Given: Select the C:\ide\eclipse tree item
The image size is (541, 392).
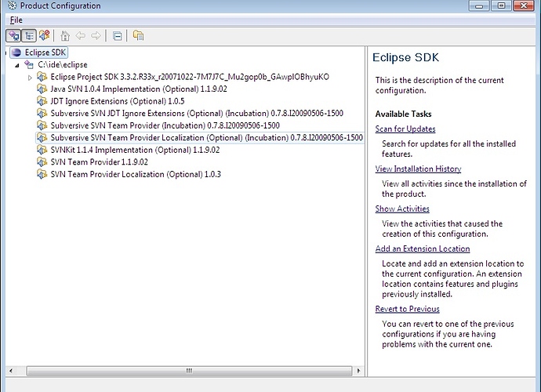Looking at the screenshot, I should point(63,64).
